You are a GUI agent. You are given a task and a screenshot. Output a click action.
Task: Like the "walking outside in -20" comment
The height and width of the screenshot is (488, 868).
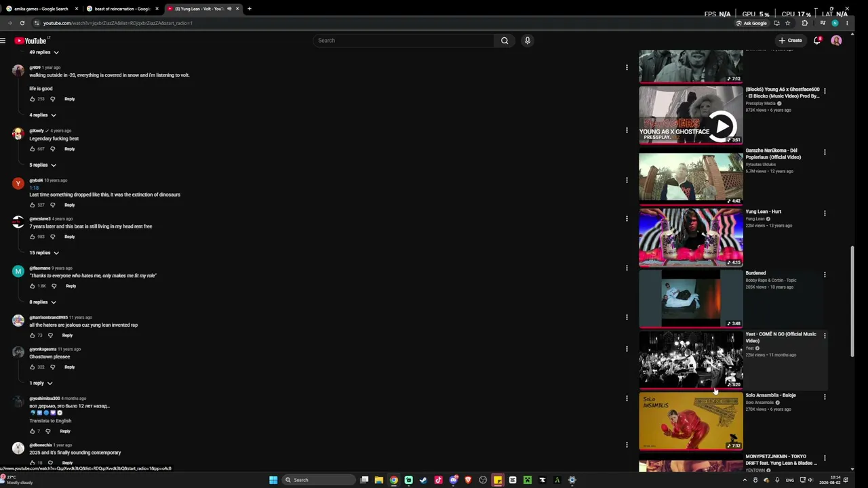coord(32,99)
